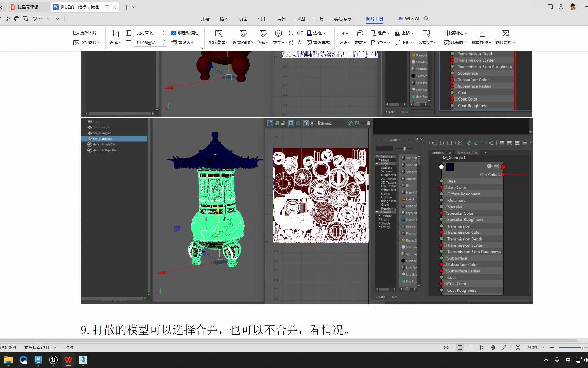Image resolution: width=588 pixels, height=368 pixels.
Task: Toggle eye protection mode in status bar
Action: (x=446, y=348)
